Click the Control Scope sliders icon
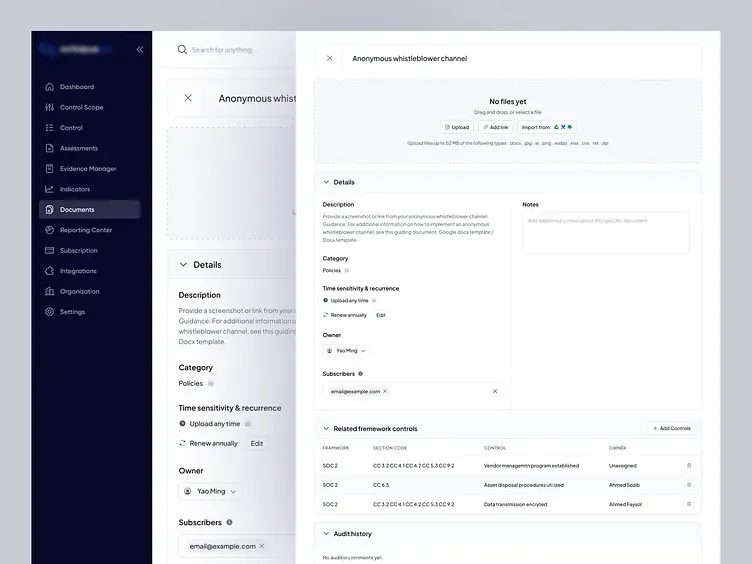752x564 pixels. coord(49,107)
